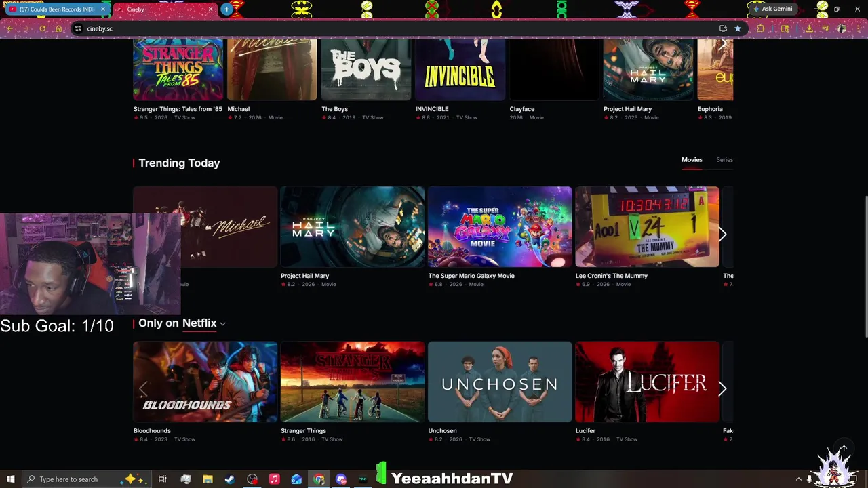The width and height of the screenshot is (868, 488).
Task: Open Stranger Things: Tales from '85 poster
Action: click(178, 70)
